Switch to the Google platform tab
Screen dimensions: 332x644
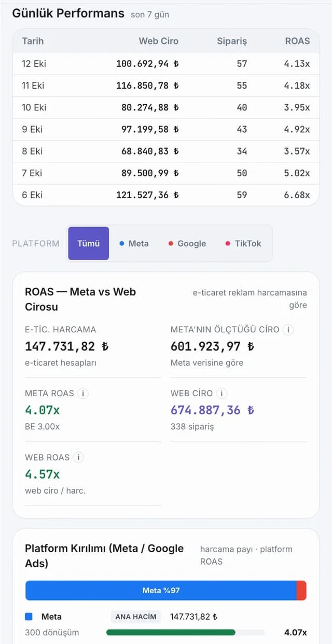187,243
